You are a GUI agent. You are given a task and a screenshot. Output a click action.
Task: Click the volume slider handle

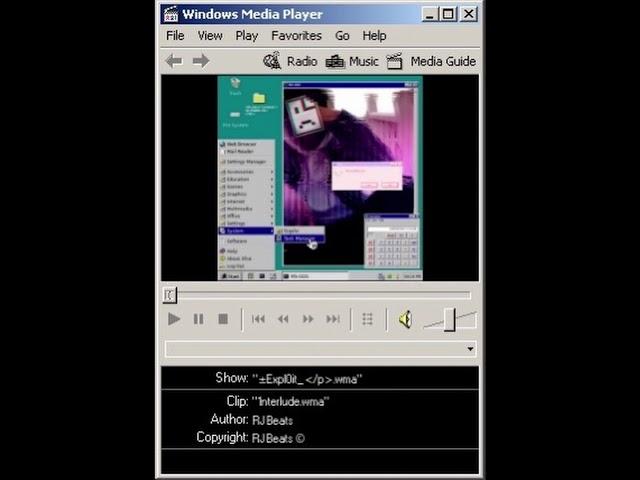(x=450, y=320)
